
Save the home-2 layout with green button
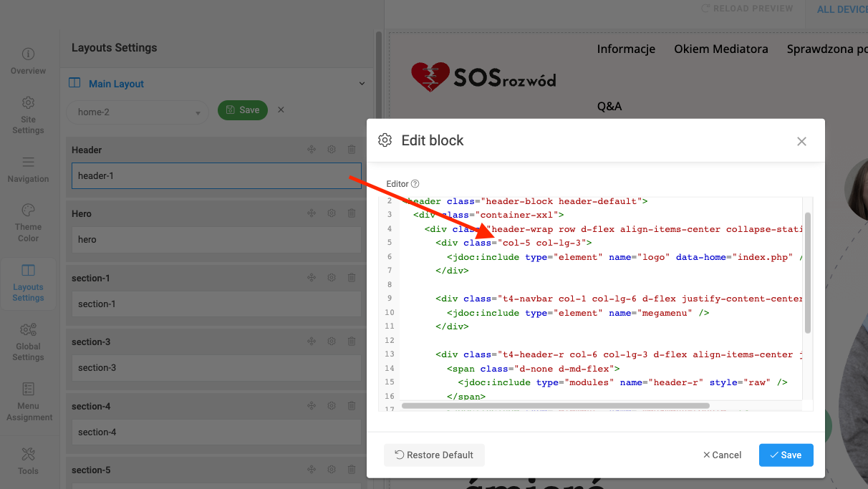coord(243,110)
